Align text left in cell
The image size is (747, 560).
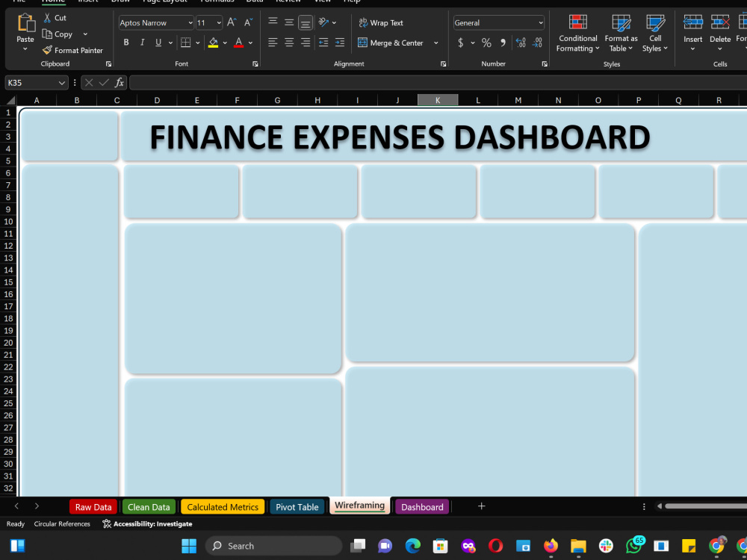273,43
